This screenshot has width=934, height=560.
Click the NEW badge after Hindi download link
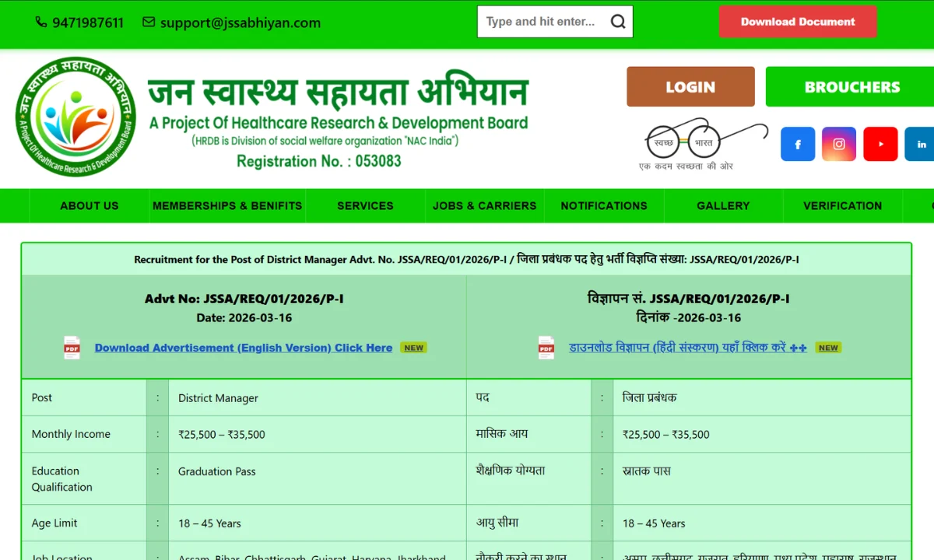pyautogui.click(x=828, y=348)
